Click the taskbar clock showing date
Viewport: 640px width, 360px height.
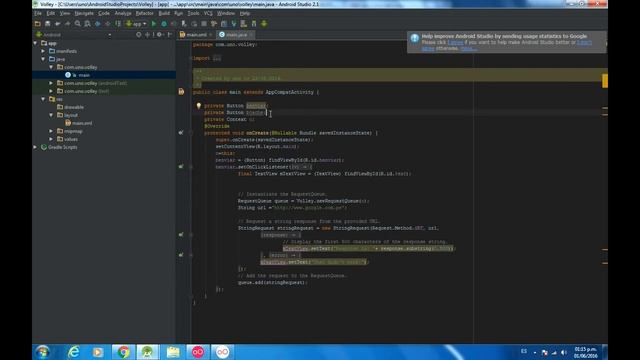(586, 353)
